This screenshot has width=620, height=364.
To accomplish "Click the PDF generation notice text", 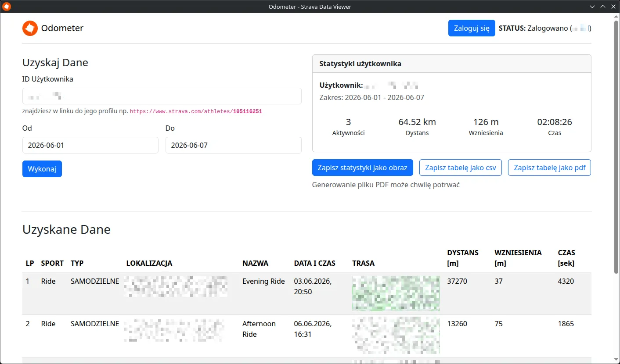I will click(x=386, y=185).
